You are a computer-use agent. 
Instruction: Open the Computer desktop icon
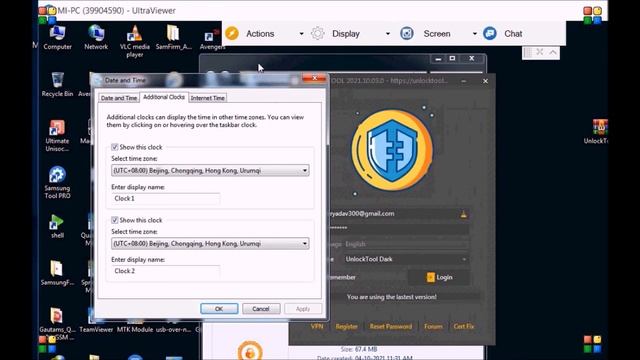coord(57,37)
